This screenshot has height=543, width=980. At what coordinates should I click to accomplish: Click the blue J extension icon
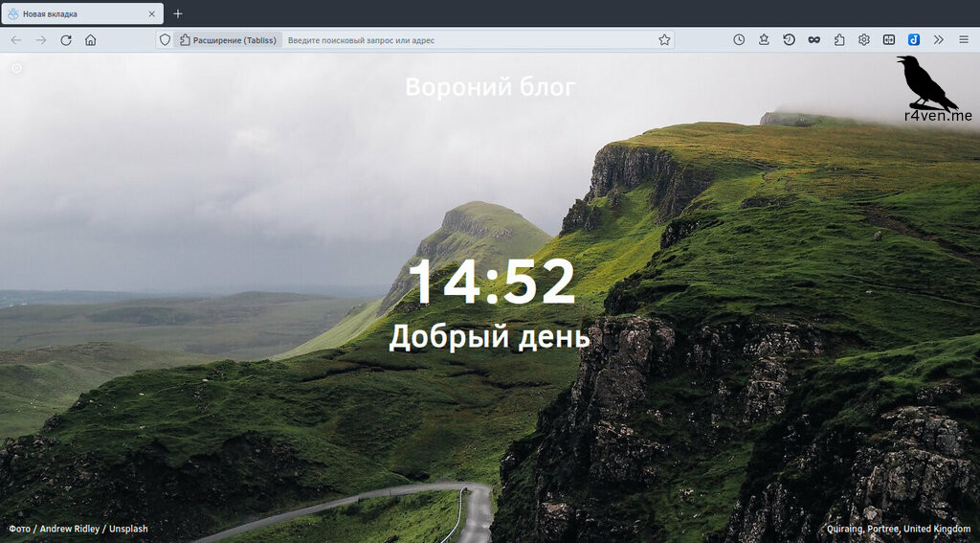point(914,40)
